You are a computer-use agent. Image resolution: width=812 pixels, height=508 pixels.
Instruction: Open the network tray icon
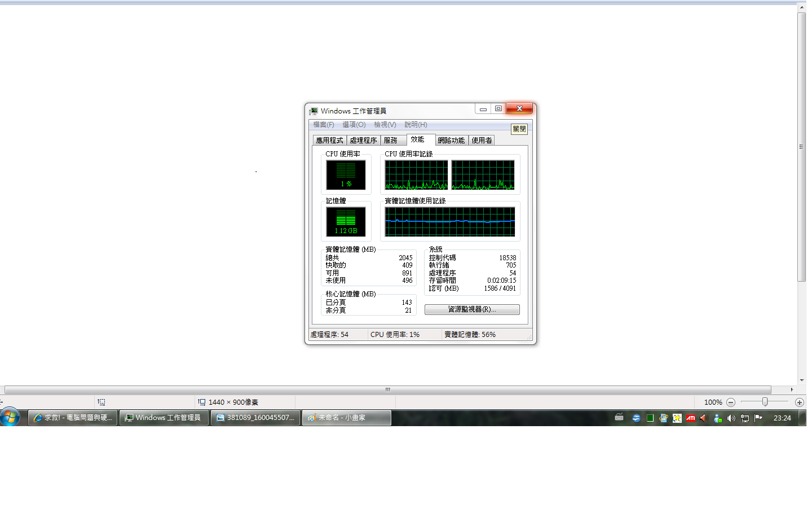(x=745, y=418)
